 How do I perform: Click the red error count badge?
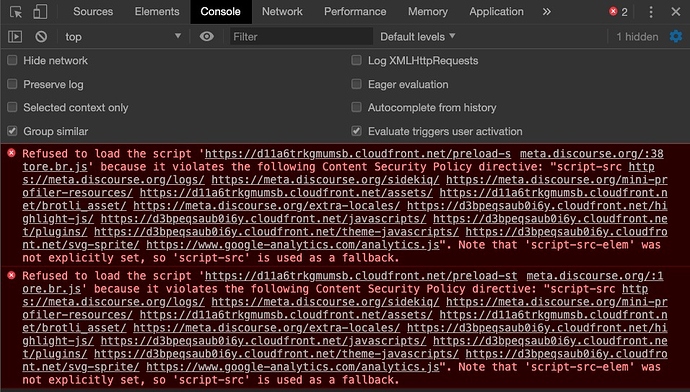pyautogui.click(x=618, y=12)
